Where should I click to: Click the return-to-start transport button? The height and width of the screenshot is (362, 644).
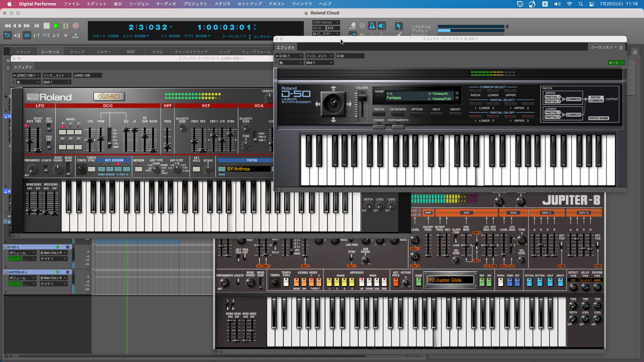coord(37,26)
